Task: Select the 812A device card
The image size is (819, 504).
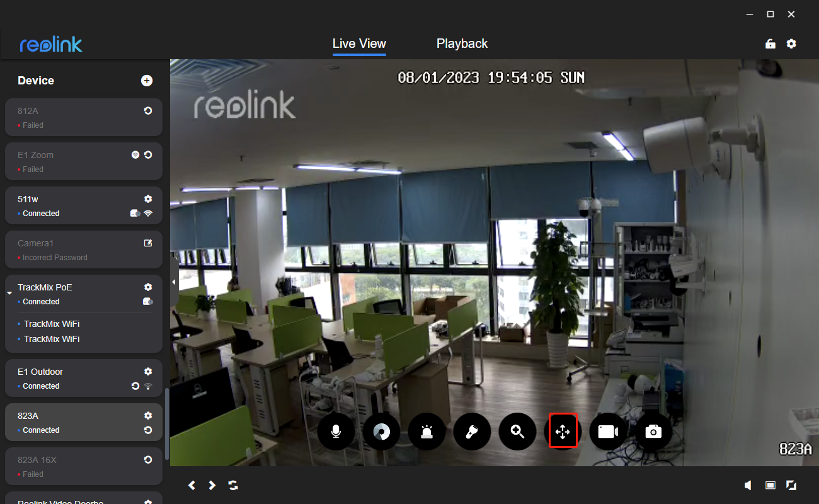Action: [x=84, y=117]
